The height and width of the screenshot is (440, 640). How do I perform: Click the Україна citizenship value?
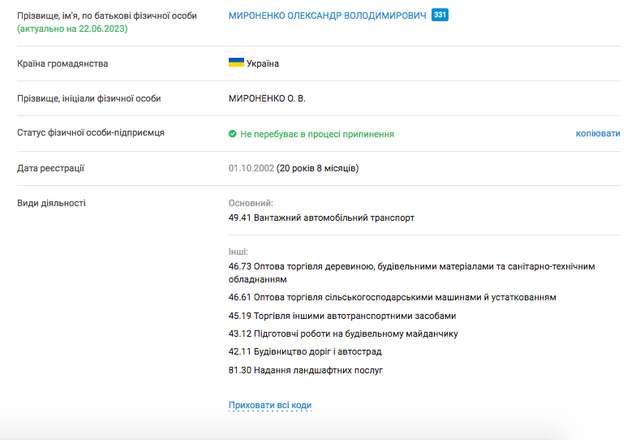263,64
